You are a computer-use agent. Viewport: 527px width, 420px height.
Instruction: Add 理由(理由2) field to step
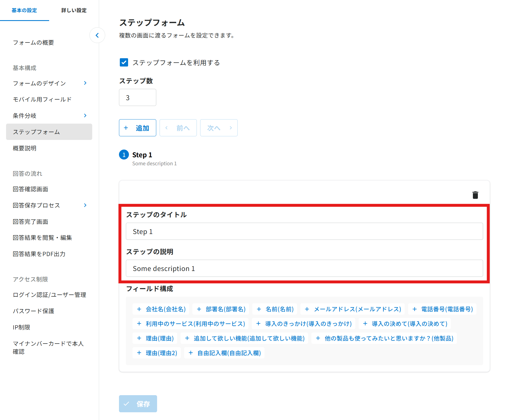pyautogui.click(x=157, y=353)
